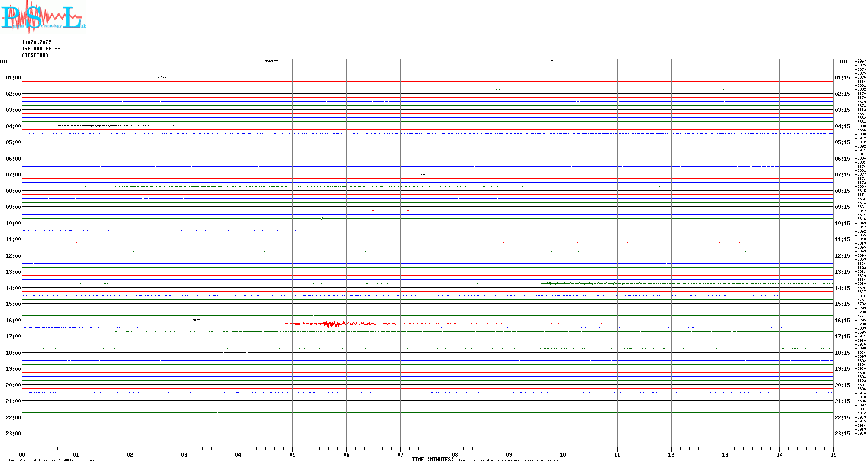The image size is (868, 466).
Task: Click the 08:00 hour label
Action: (x=13, y=191)
